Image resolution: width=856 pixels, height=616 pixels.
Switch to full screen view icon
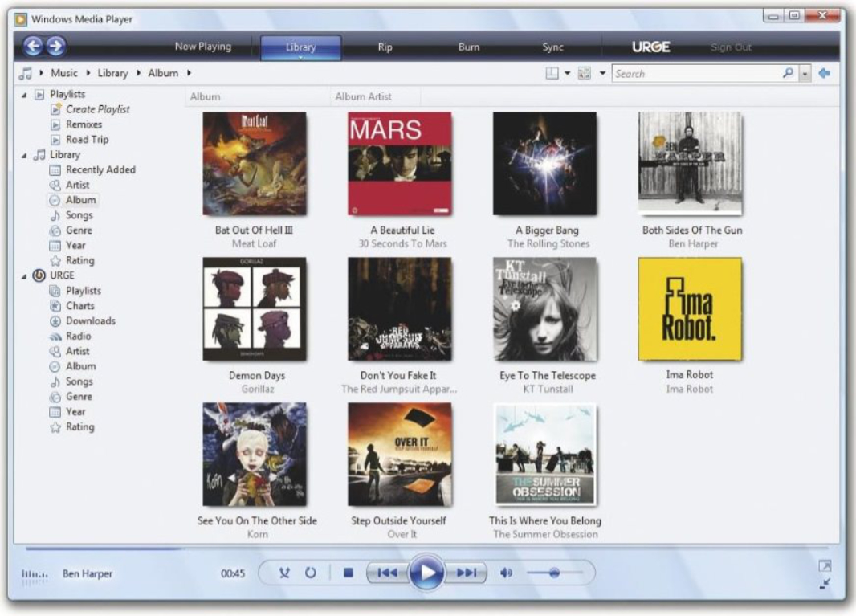click(825, 565)
